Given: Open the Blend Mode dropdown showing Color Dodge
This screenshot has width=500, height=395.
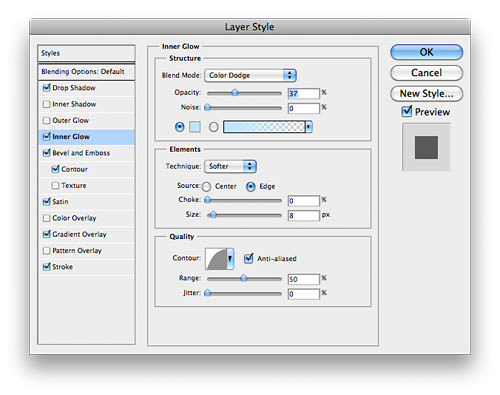Looking at the screenshot, I should 250,75.
